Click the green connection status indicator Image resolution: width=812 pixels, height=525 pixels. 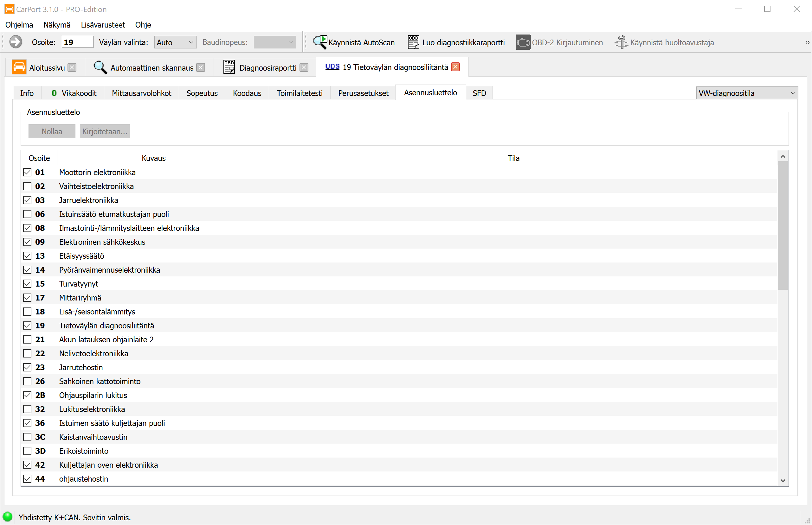(x=8, y=517)
